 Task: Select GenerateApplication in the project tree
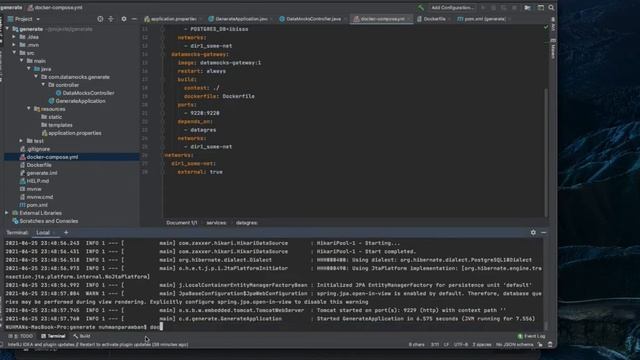click(x=77, y=101)
